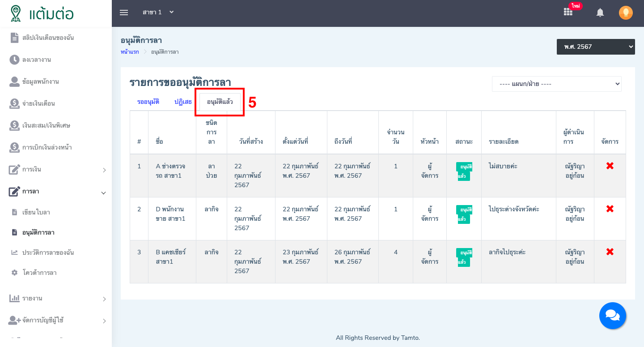Open เขียนใบลา in the sidebar
The width and height of the screenshot is (644, 347).
(36, 212)
